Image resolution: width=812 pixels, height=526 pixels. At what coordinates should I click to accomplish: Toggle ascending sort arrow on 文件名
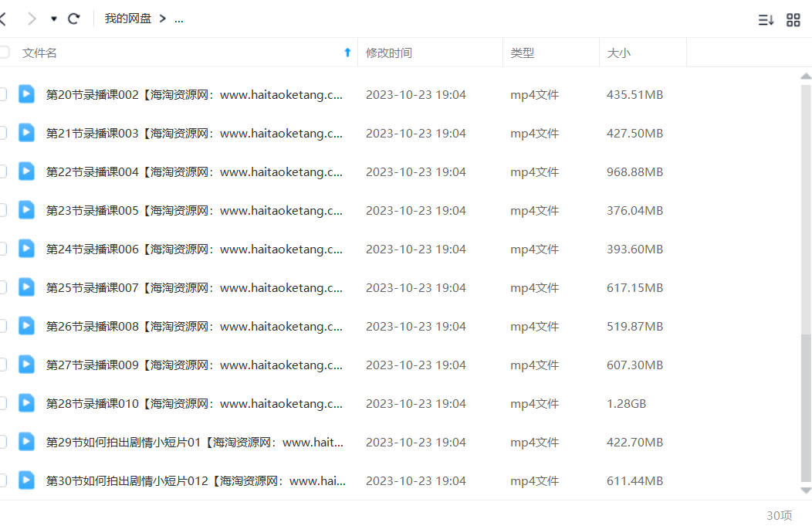[347, 53]
